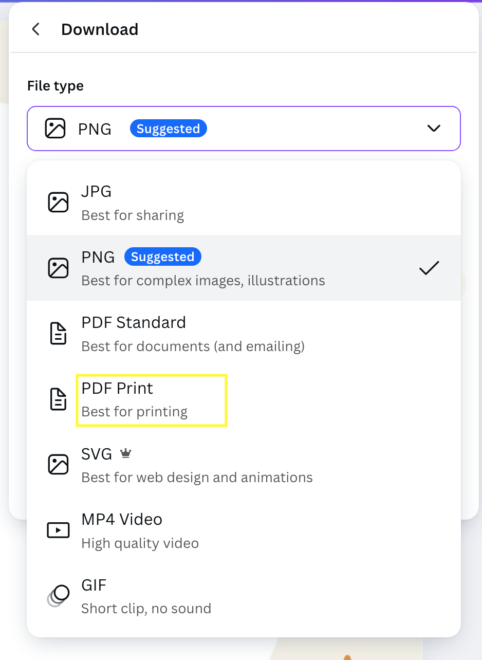482x660 pixels.
Task: Select MP4 Video High quality video
Action: [x=244, y=530]
